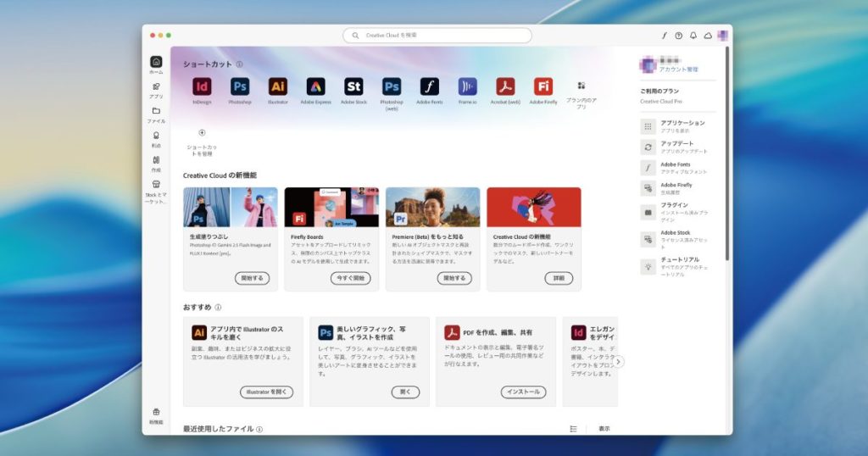Viewport: 868px width, 456px height.
Task: Open the help question mark icon
Action: coord(679,36)
